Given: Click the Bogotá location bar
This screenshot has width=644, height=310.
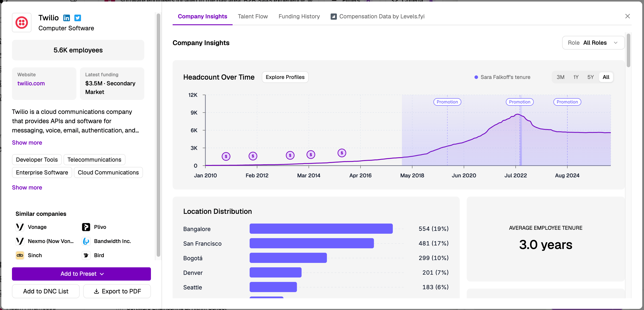Looking at the screenshot, I should click(288, 258).
